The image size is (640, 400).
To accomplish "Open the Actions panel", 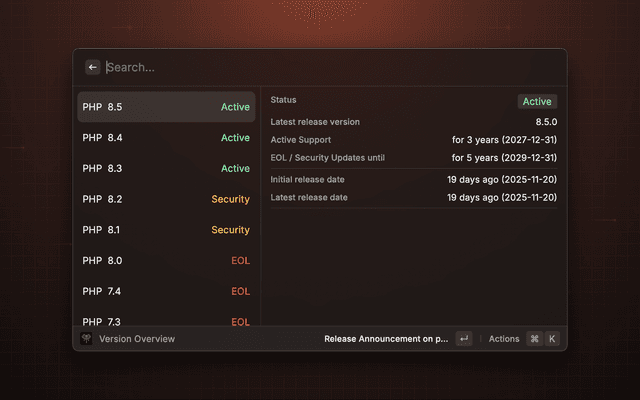I will [x=504, y=339].
